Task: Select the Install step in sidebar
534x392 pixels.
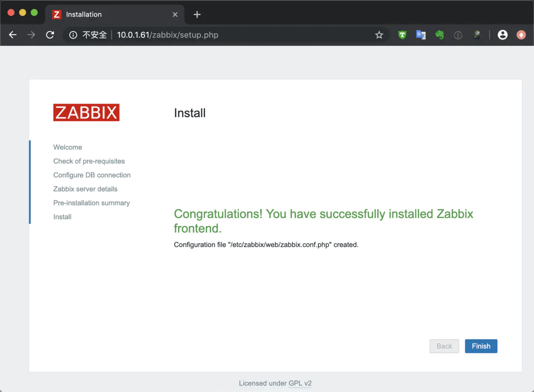Action: [x=62, y=217]
